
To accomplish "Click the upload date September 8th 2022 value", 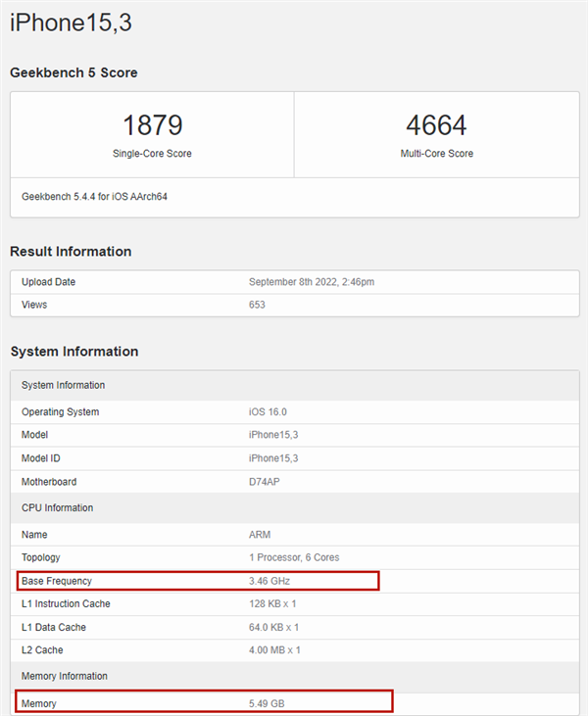I will (312, 282).
